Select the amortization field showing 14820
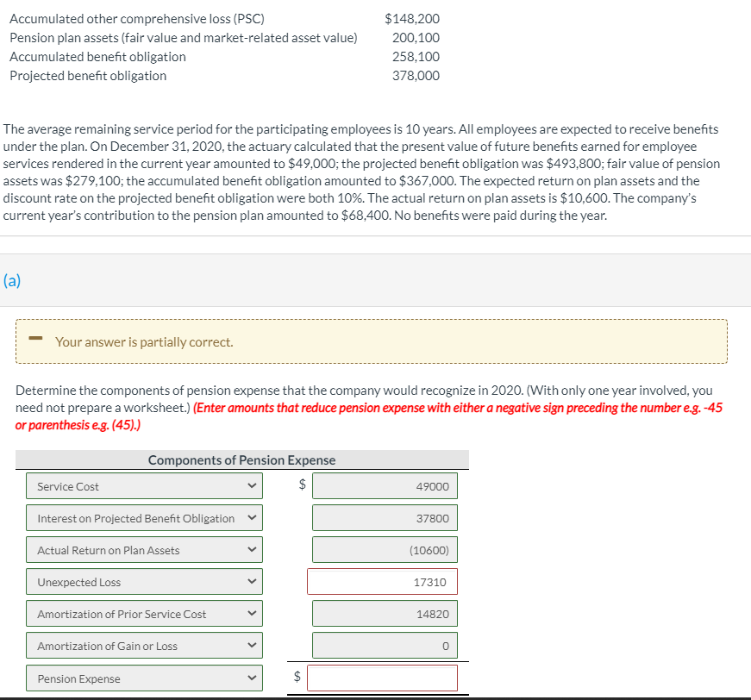This screenshot has width=751, height=700. tap(385, 613)
